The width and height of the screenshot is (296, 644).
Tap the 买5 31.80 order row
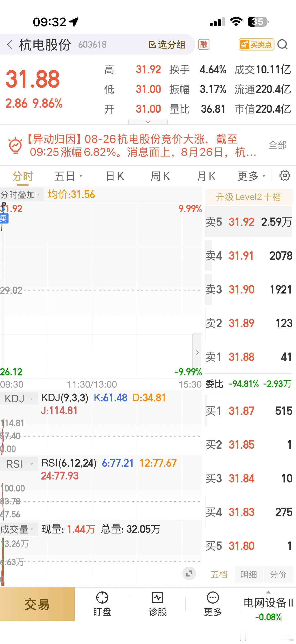[249, 546]
